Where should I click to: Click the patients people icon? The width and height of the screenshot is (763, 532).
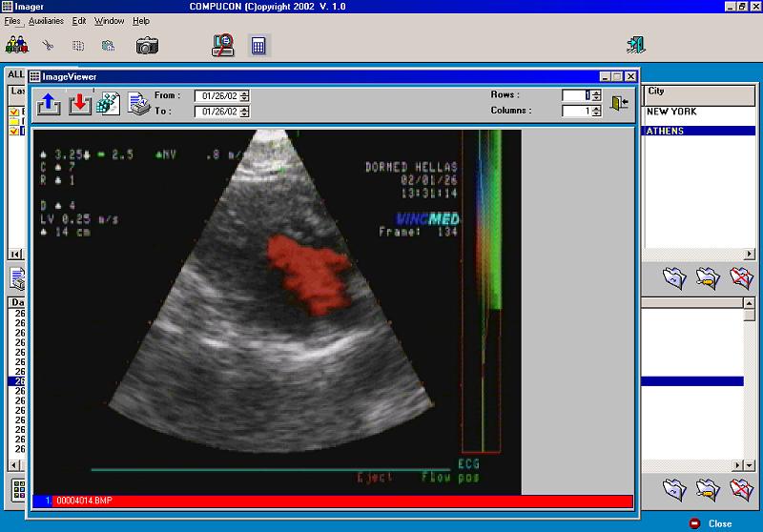[x=16, y=45]
